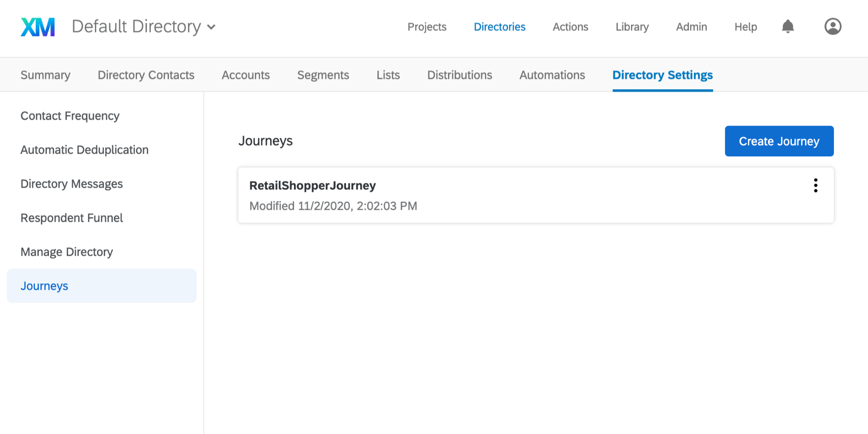
Task: Open Contact Frequency settings
Action: [70, 116]
